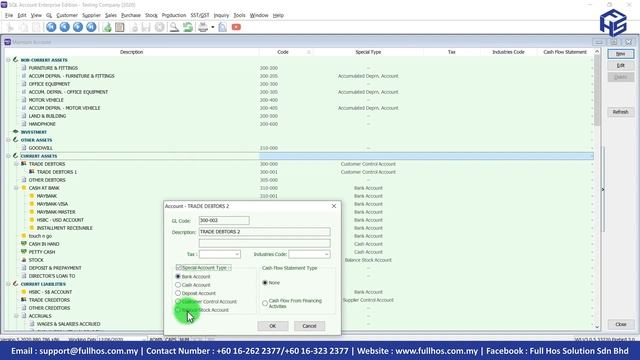
Task: Click the Find magnifier toolbar icon
Action: click(x=174, y=27)
